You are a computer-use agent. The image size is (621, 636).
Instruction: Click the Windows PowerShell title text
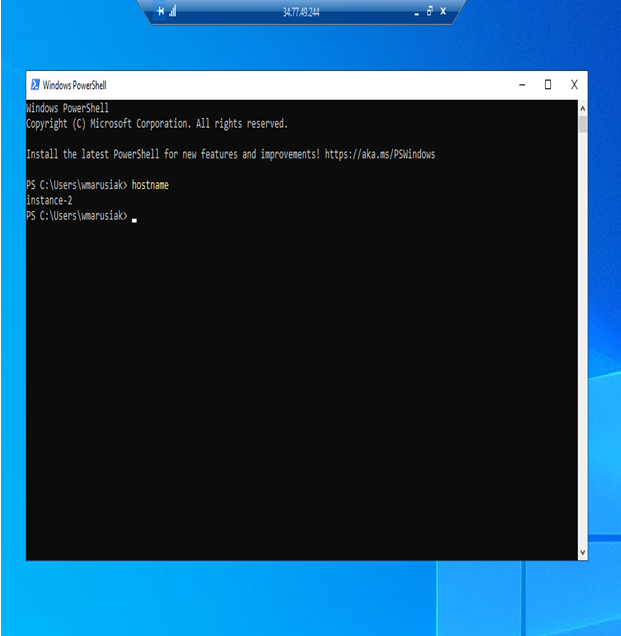point(75,85)
